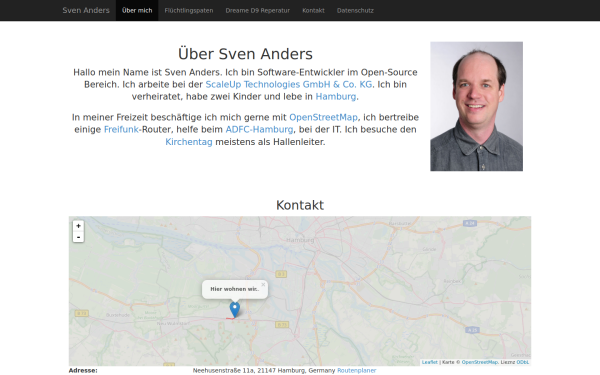The image size is (600, 375).
Task: Follow the ADFC-Hamburg link
Action: pos(259,130)
